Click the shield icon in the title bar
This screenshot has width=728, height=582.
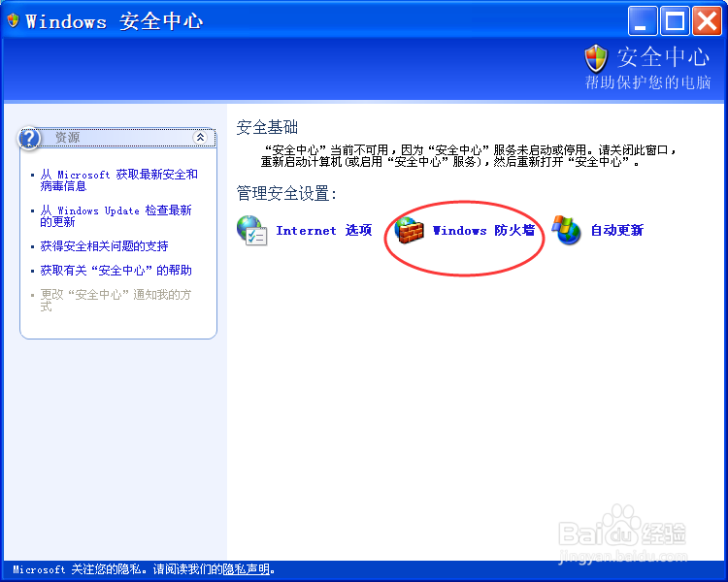coord(13,20)
